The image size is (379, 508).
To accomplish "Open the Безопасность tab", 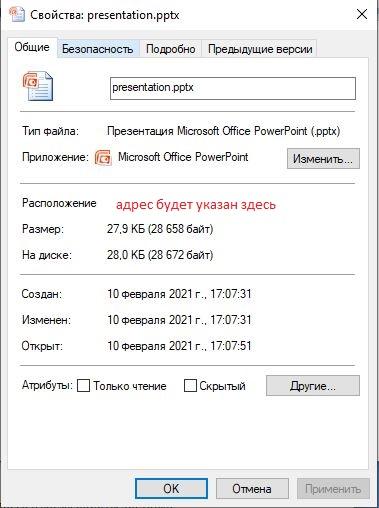I will (98, 49).
